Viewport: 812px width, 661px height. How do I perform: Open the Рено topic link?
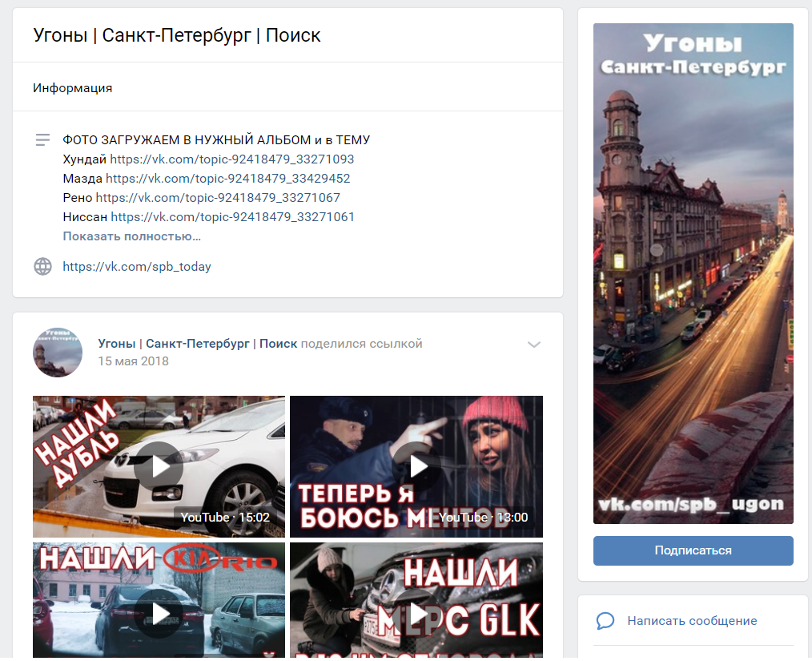pyautogui.click(x=218, y=197)
